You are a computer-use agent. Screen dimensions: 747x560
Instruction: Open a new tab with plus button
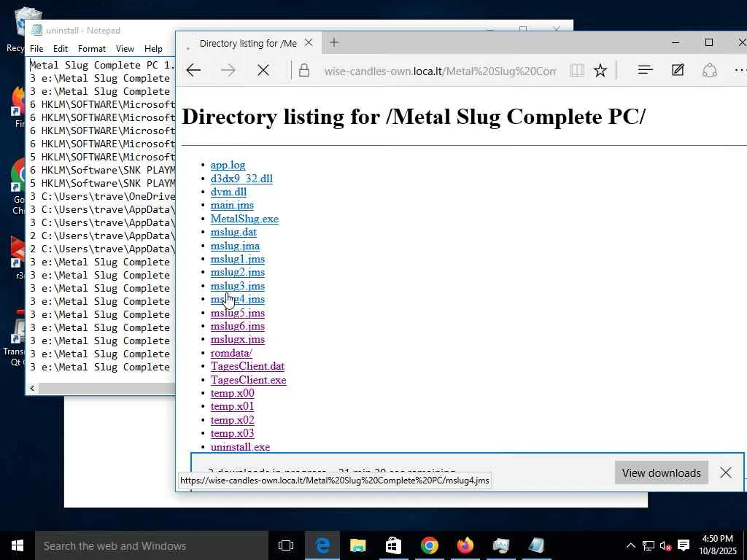click(334, 42)
